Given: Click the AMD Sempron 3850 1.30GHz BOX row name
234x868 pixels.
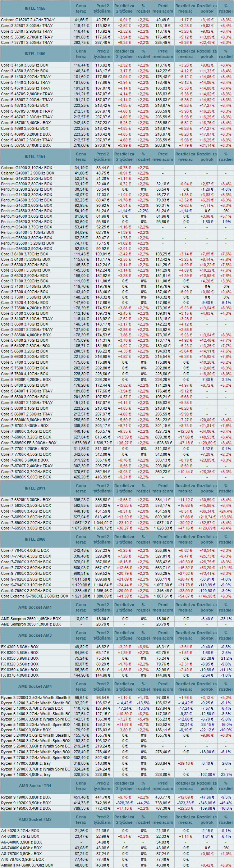Looking at the screenshot, I should pos(31,624).
